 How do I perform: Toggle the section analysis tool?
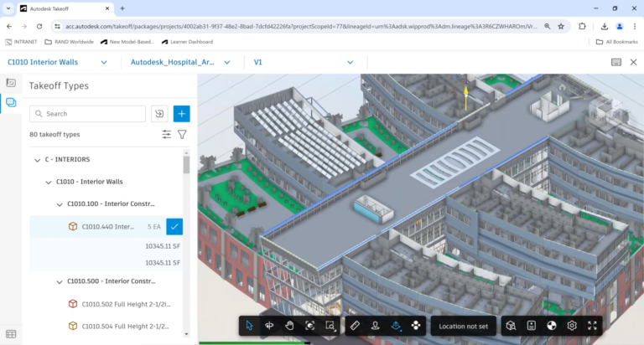[396, 326]
